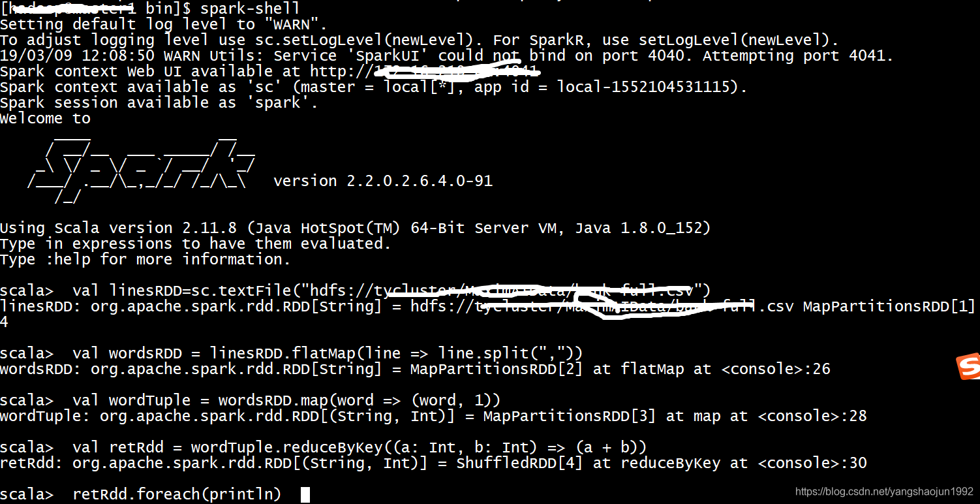Click the 'Welcome to' line
The height and width of the screenshot is (504, 980).
(x=46, y=118)
